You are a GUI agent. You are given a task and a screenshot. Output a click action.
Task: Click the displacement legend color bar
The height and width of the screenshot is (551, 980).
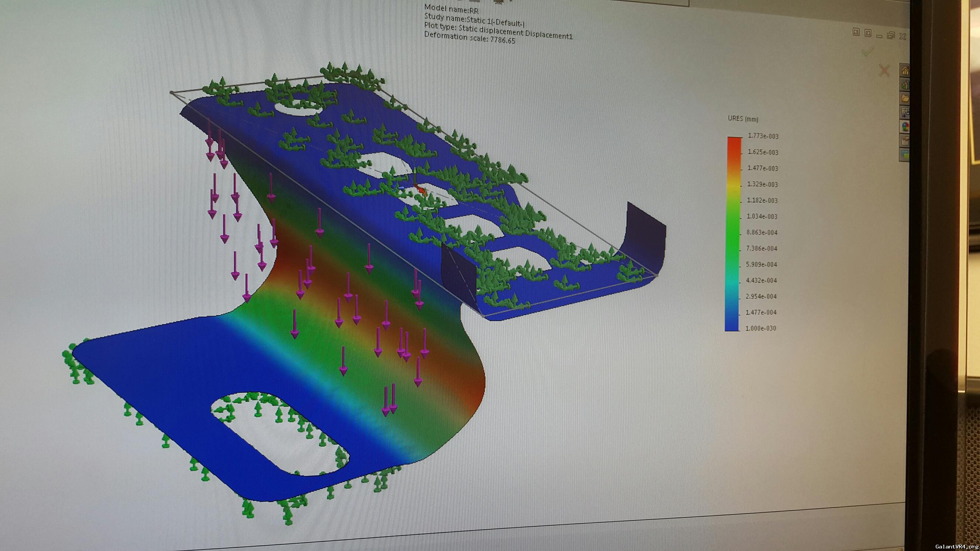click(733, 234)
